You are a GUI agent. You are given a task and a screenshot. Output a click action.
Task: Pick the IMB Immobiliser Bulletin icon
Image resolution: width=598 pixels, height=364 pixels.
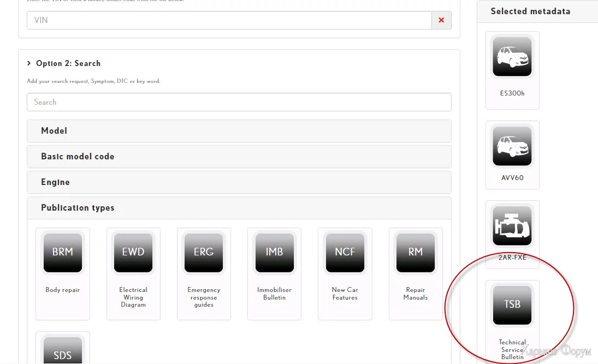[x=274, y=252]
